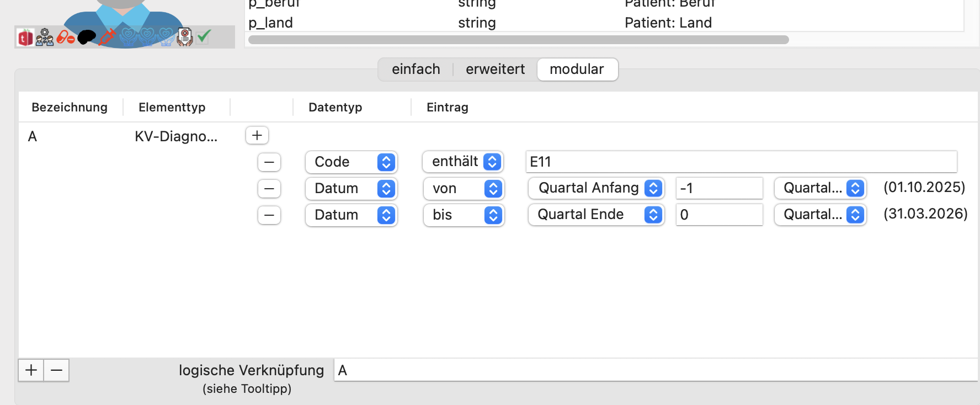Expand the Quartal Anfang dropdown
This screenshot has width=980, height=405.
[596, 188]
